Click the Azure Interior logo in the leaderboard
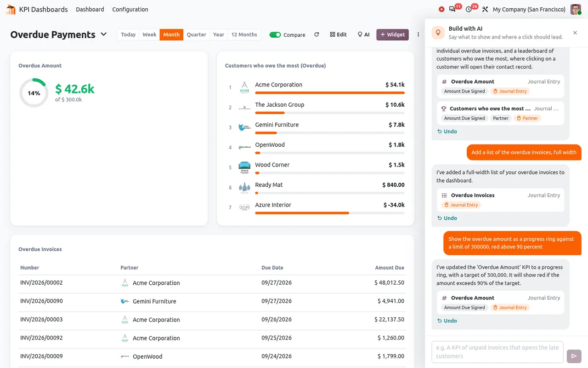Viewport: 588px width, 368px height. point(244,207)
